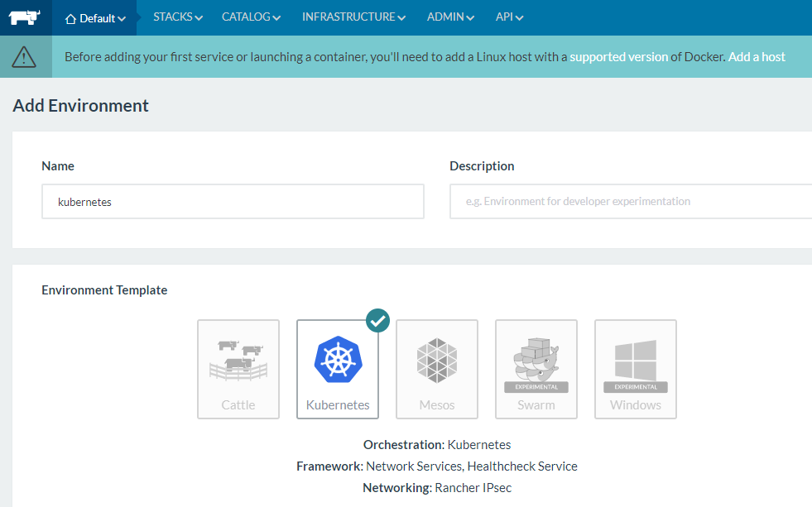812x507 pixels.
Task: Click the Kubernetes helm wheel icon
Action: (338, 361)
